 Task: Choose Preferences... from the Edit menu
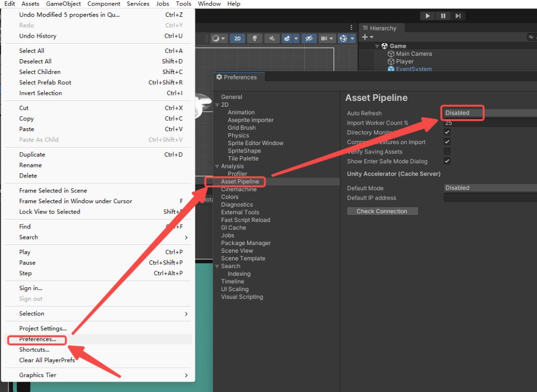(x=38, y=339)
